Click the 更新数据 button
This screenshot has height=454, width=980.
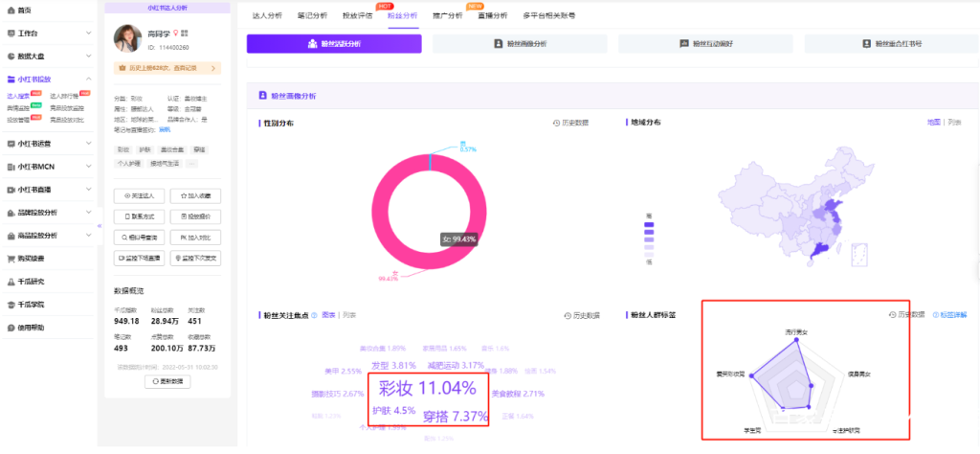point(167,381)
